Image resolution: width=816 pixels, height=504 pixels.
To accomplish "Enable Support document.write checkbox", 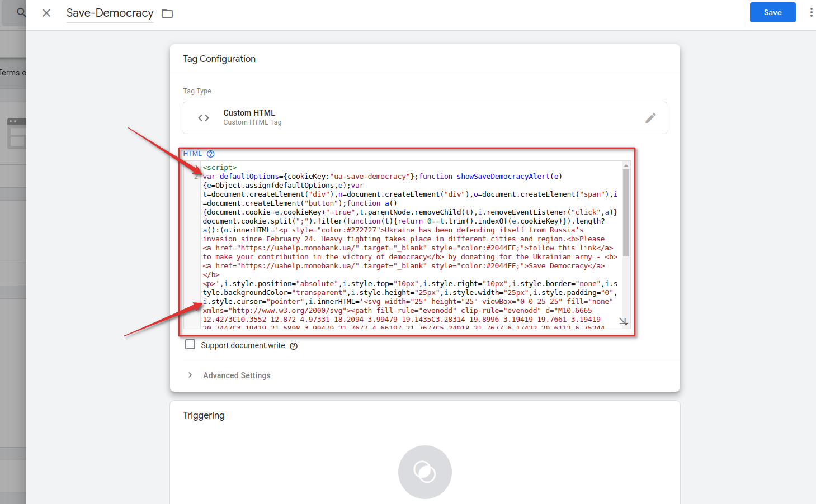I will tap(190, 345).
